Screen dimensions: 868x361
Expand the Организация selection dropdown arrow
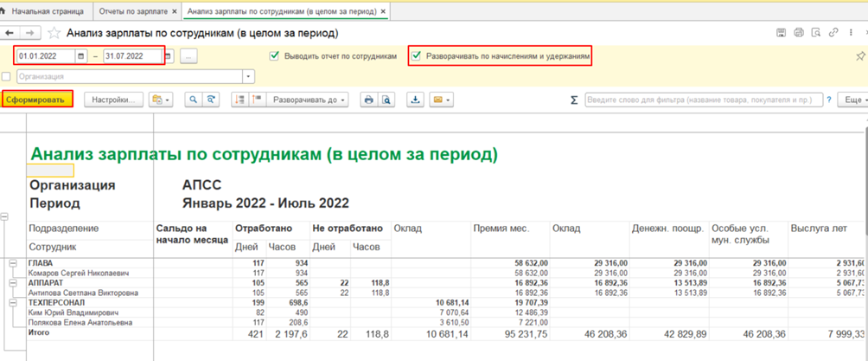(249, 77)
